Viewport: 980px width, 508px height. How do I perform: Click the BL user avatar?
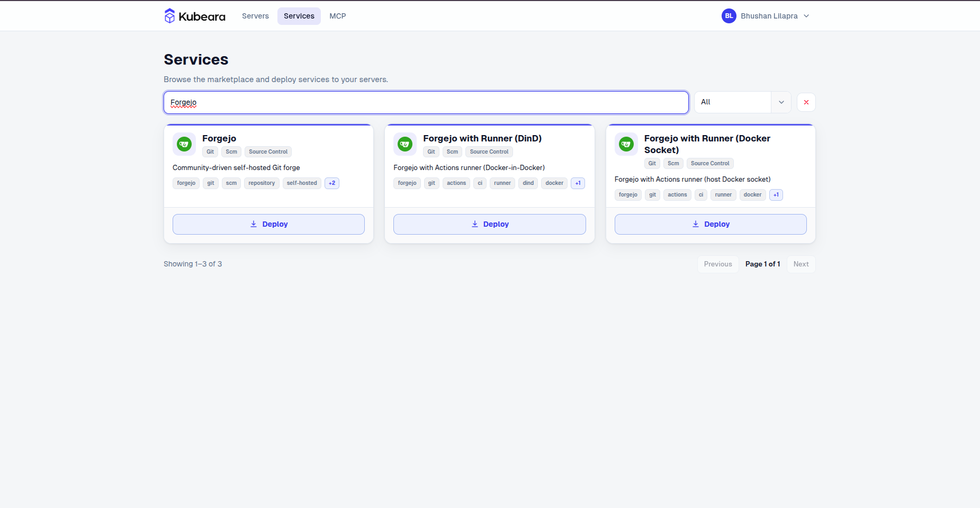click(729, 16)
